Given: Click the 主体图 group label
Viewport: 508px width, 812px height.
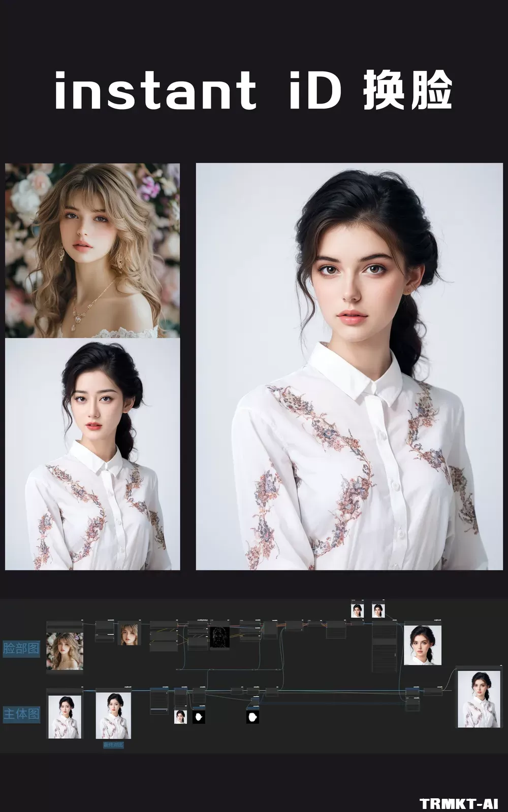Looking at the screenshot, I should [x=21, y=714].
